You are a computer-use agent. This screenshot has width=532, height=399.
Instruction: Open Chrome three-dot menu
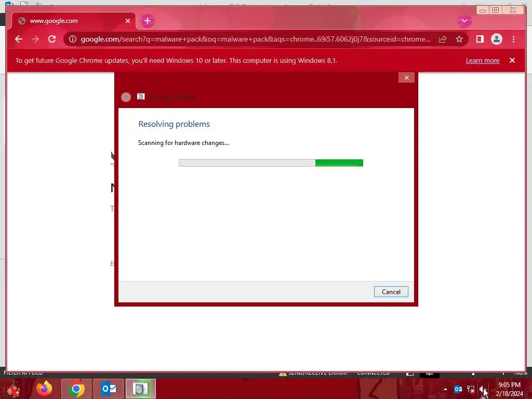(x=513, y=39)
